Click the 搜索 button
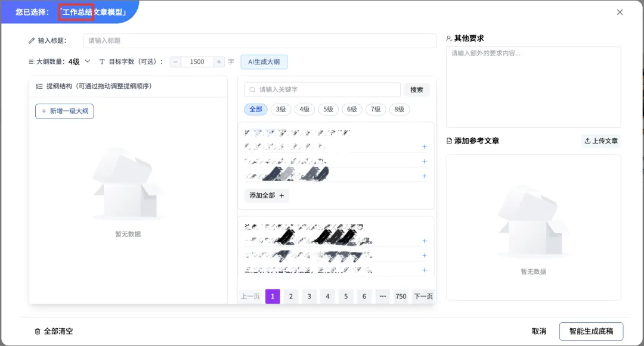644x346 pixels. point(416,89)
